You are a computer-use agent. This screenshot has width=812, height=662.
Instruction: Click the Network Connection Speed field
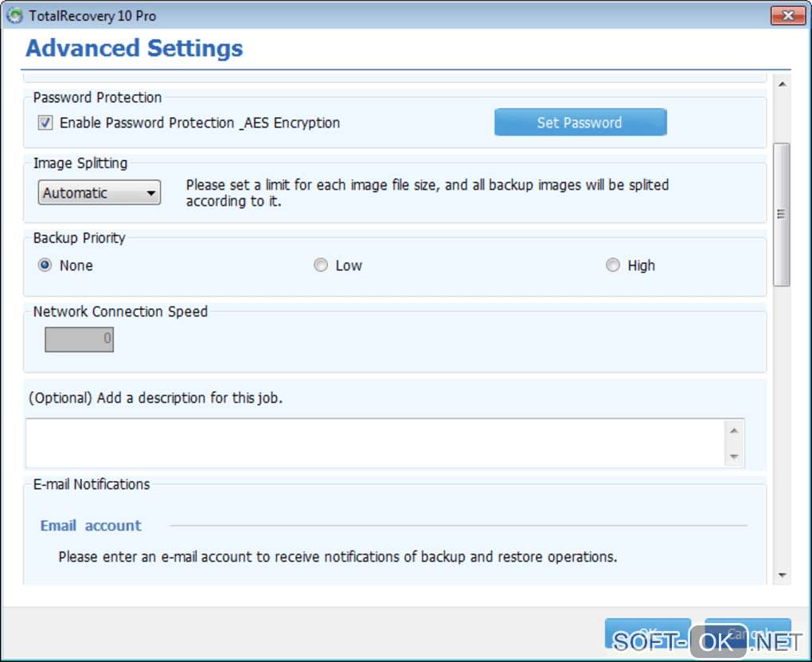79,339
